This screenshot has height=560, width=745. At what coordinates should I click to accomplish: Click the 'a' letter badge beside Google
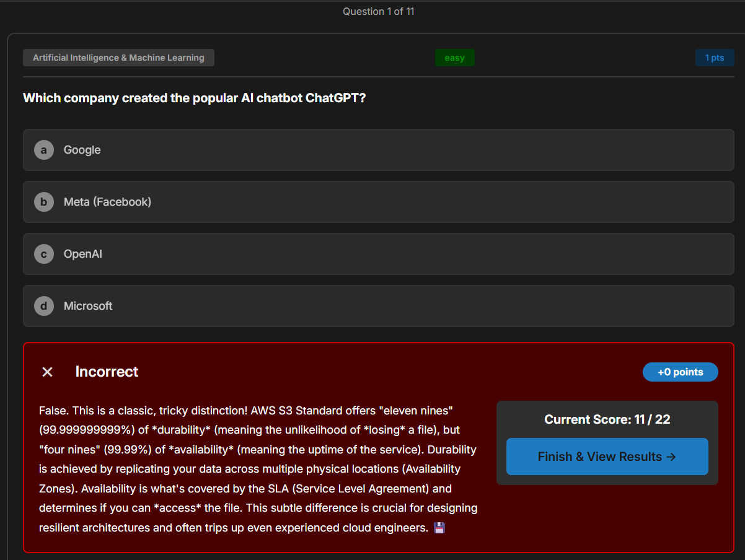pyautogui.click(x=44, y=150)
